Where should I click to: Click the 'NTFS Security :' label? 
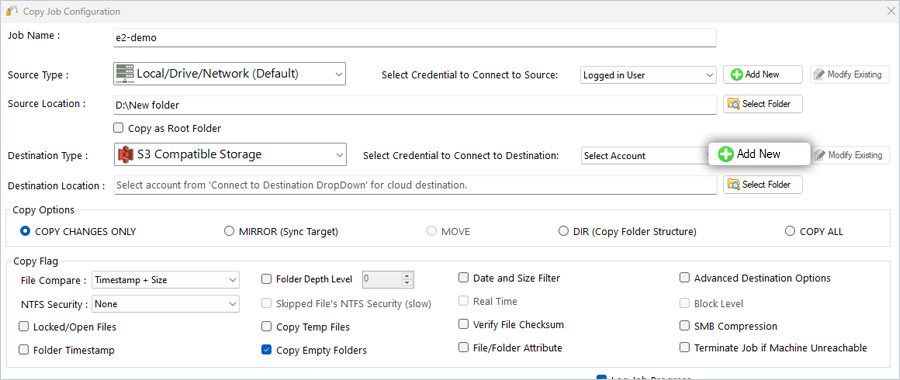[x=54, y=304]
